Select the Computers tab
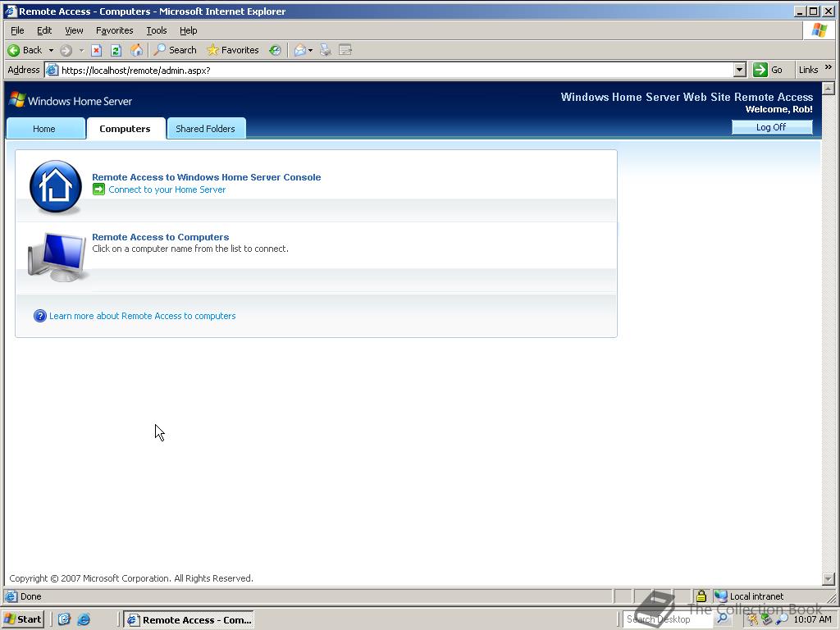840x630 pixels. pyautogui.click(x=125, y=129)
